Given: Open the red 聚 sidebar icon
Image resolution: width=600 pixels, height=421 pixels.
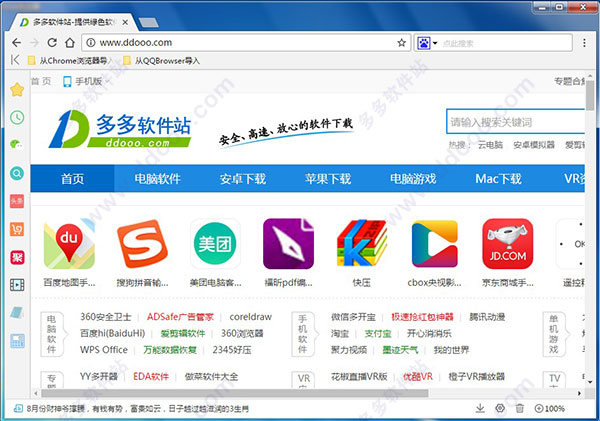Looking at the screenshot, I should [x=17, y=258].
